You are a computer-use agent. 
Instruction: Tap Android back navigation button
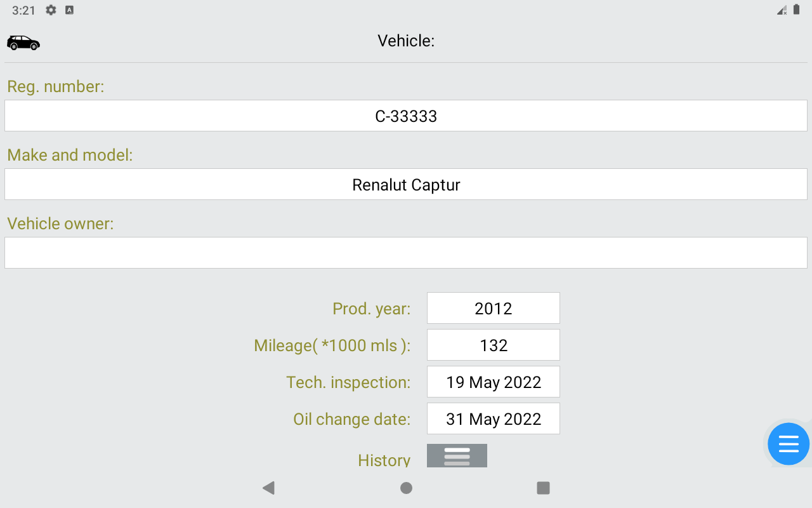click(268, 488)
